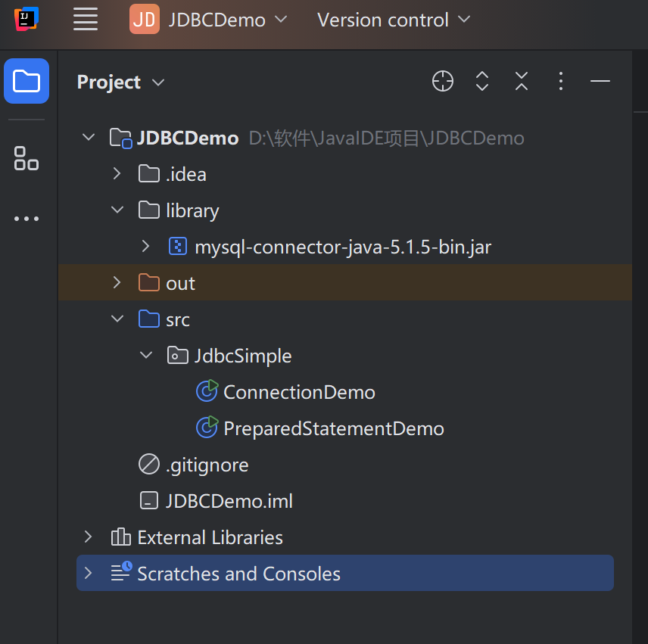Expand the External Libraries chevron
This screenshot has width=648, height=644.
(x=88, y=537)
